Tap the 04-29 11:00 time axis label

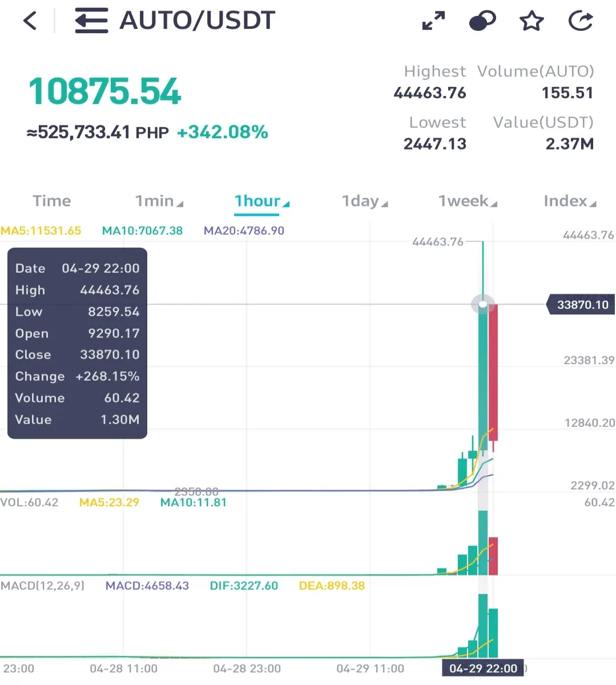point(371,668)
